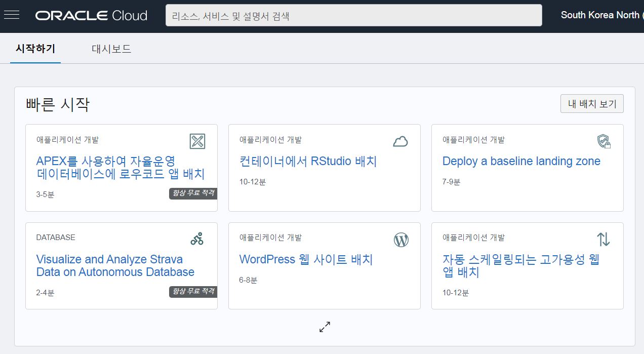
Task: Select the 시작하기 tab
Action: coord(35,49)
